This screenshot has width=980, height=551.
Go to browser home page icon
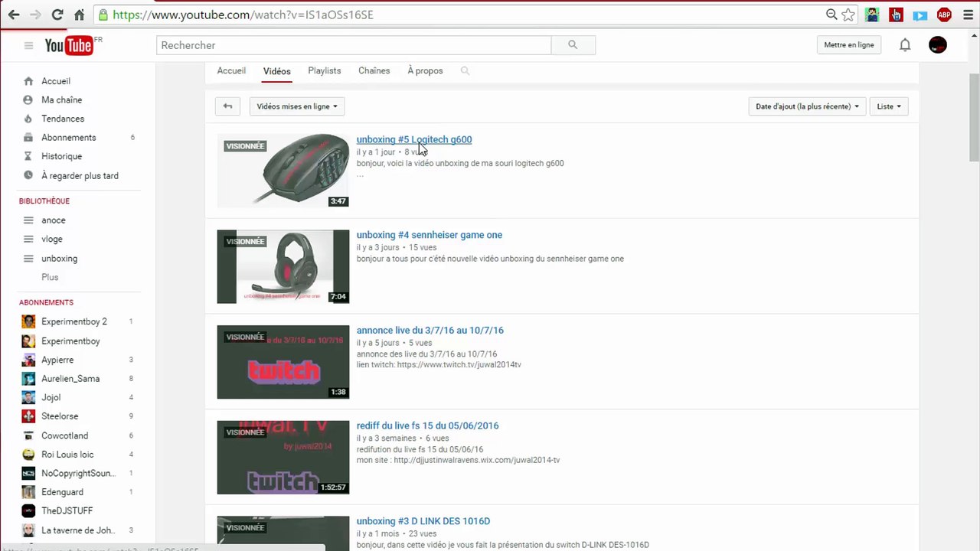(x=80, y=15)
